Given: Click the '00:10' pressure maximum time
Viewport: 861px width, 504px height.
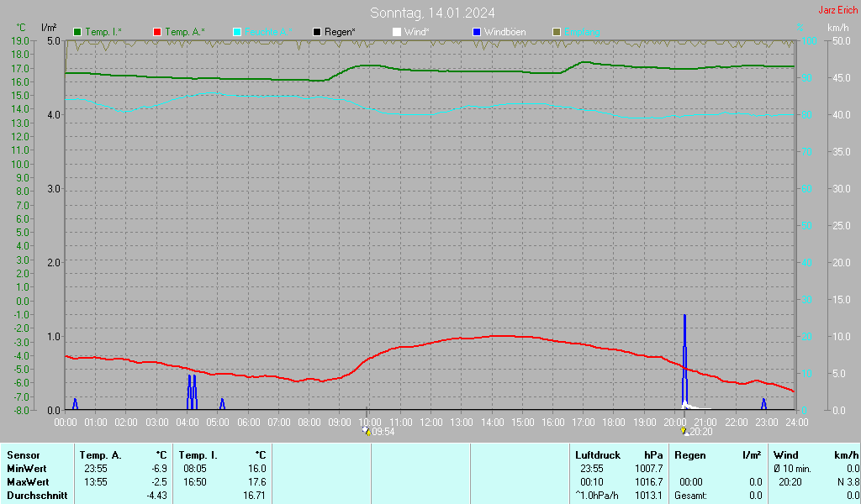Looking at the screenshot, I should (x=592, y=482).
